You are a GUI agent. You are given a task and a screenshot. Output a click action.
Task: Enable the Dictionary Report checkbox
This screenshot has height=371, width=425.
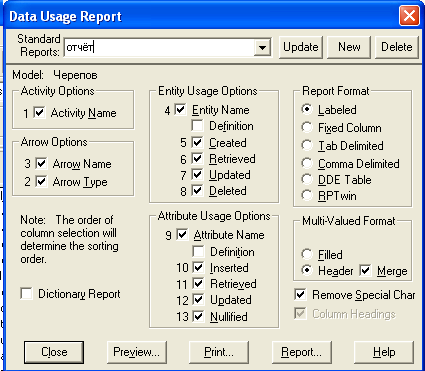coord(27,294)
